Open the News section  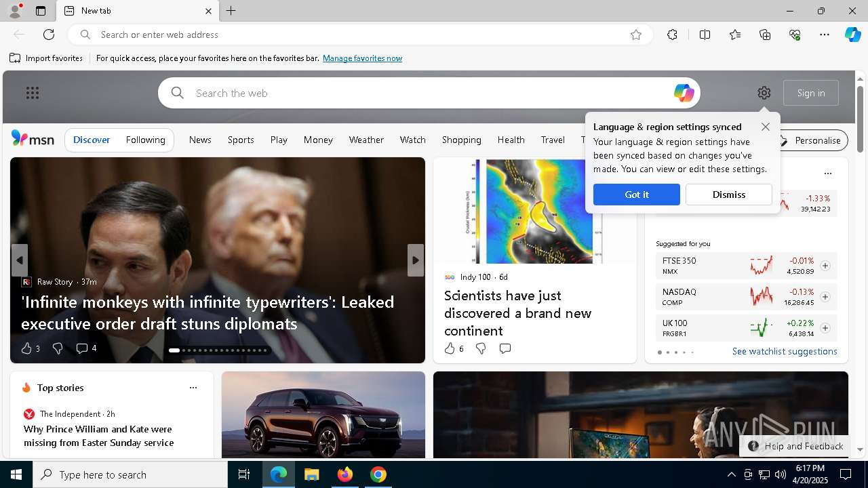(x=200, y=140)
